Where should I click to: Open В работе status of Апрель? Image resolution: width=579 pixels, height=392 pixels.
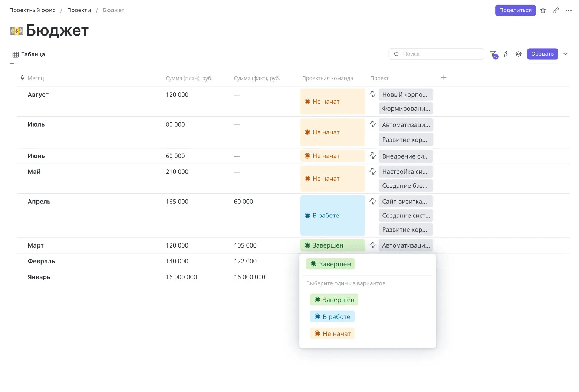[x=333, y=216]
